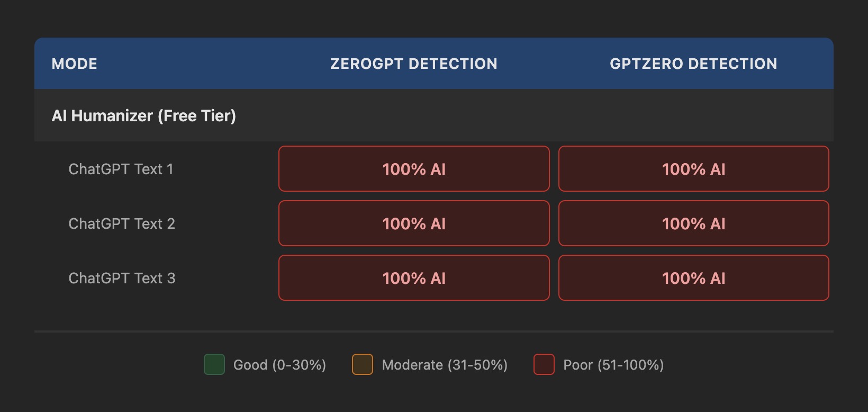Select the ChatGPT Text 1 row label

tap(121, 169)
